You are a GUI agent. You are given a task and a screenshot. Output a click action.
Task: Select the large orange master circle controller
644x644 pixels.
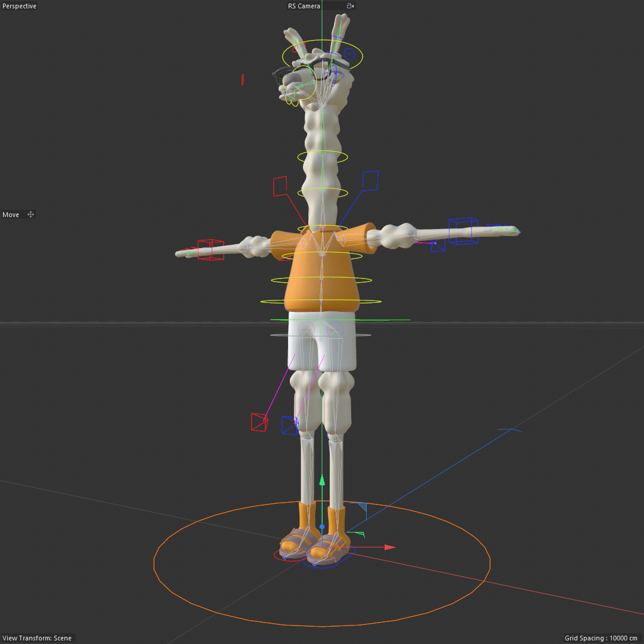tap(322, 626)
